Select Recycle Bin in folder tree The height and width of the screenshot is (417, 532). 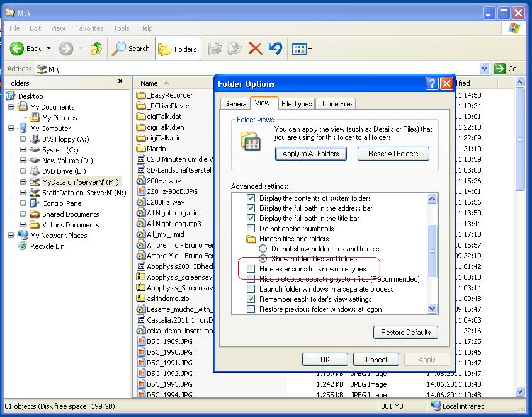[x=47, y=246]
